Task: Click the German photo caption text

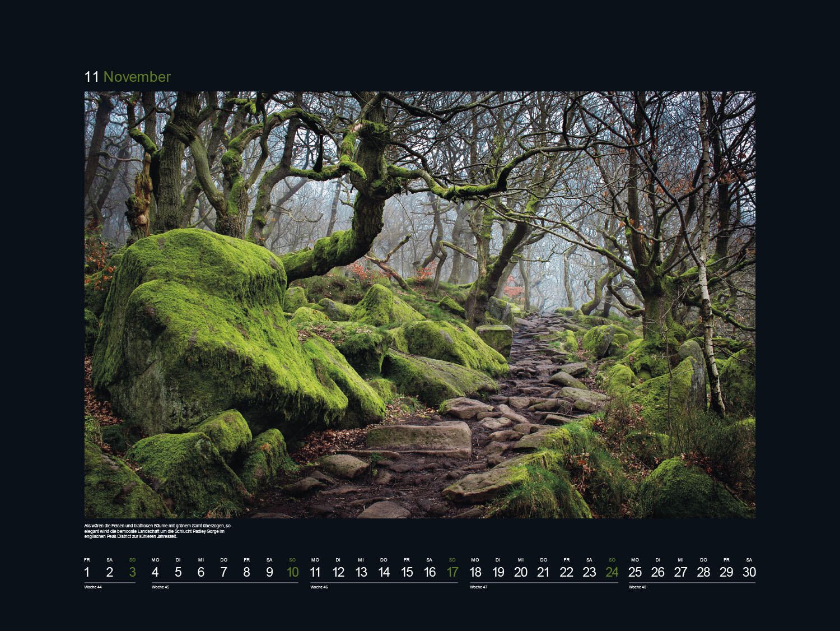Action: click(157, 531)
